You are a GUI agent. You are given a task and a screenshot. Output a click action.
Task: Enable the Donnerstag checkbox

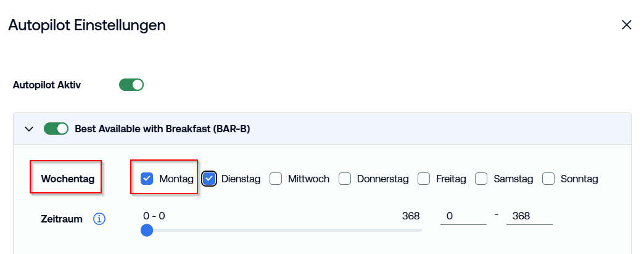345,179
